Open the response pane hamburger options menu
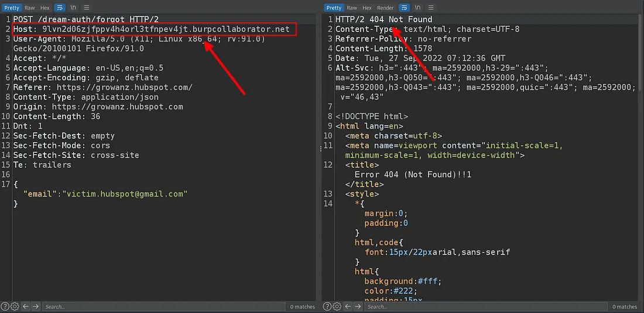This screenshot has height=313, width=644. [x=430, y=8]
